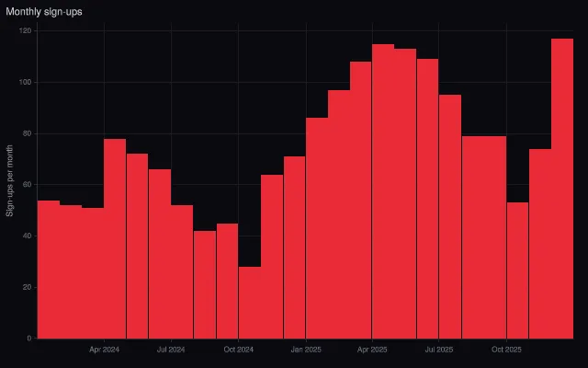Viewport: 588px width, 368px height.
Task: Click the October 2025 bar reaching about 53
Action: (517, 270)
